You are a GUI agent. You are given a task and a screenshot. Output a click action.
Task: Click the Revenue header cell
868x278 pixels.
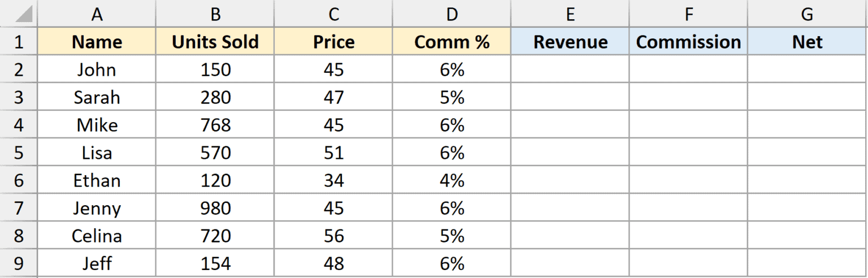tap(570, 42)
